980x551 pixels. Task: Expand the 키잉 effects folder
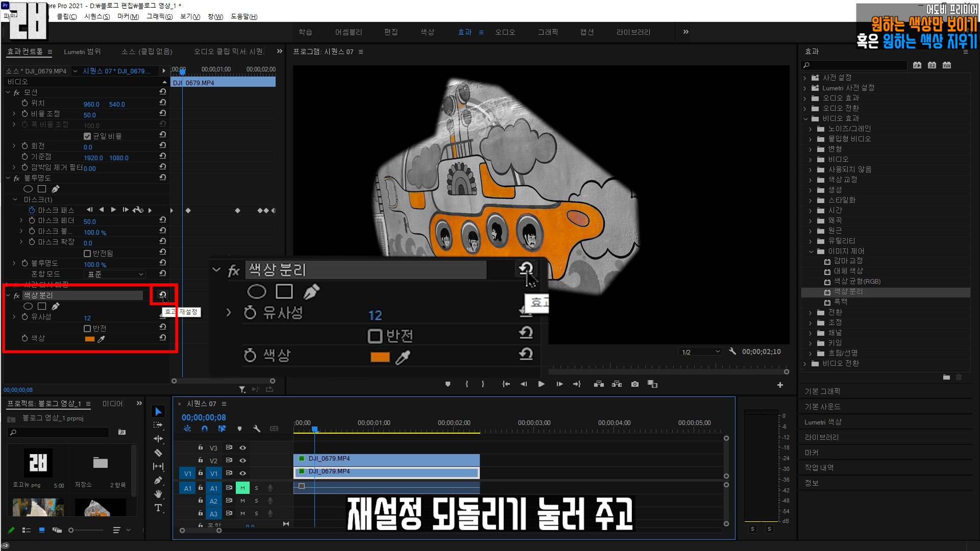coord(811,343)
